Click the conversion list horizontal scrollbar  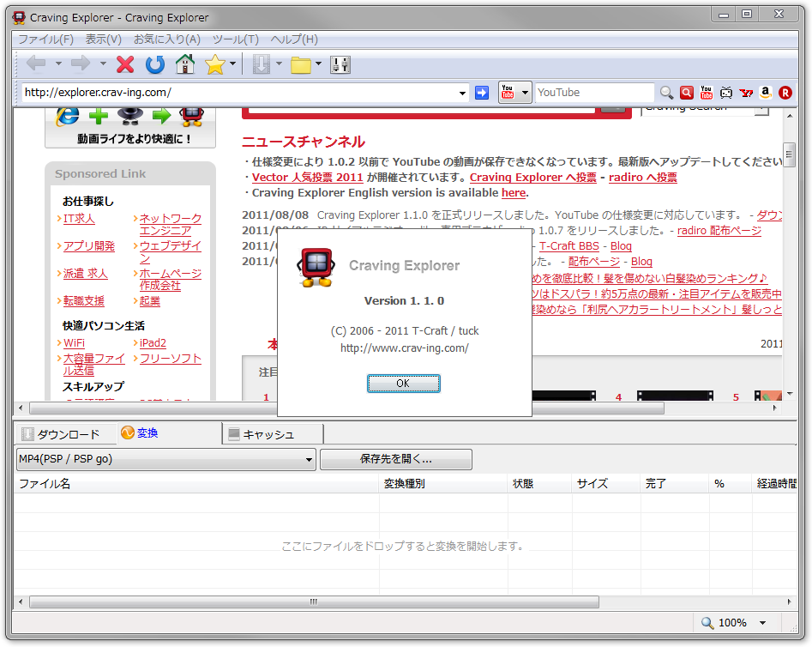(315, 602)
